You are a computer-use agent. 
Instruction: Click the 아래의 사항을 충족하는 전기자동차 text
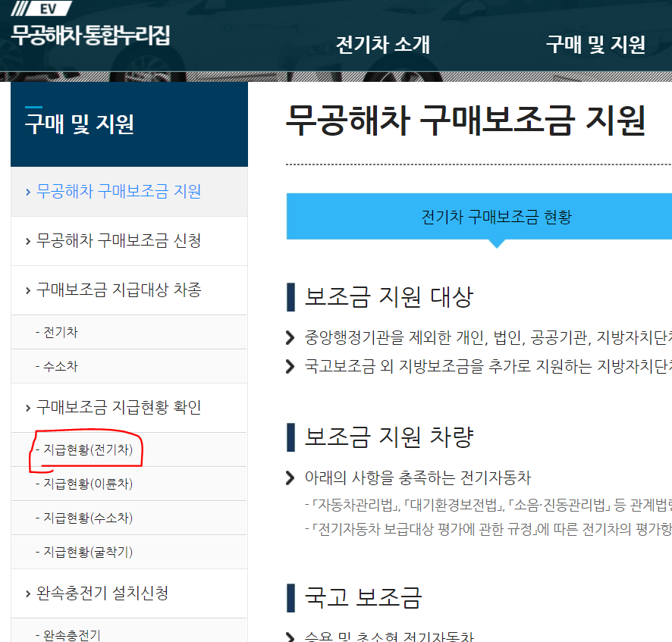(x=417, y=478)
